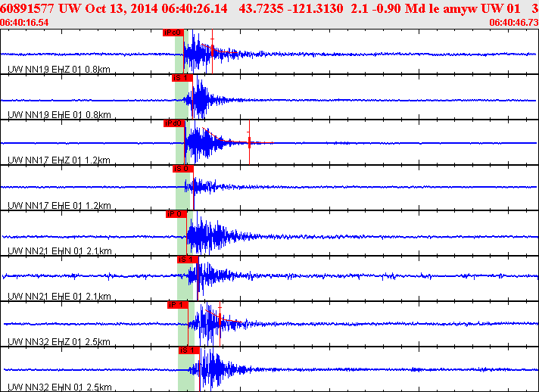Click the event ID 60891577 in header
The image size is (539, 392).
pyautogui.click(x=30, y=9)
